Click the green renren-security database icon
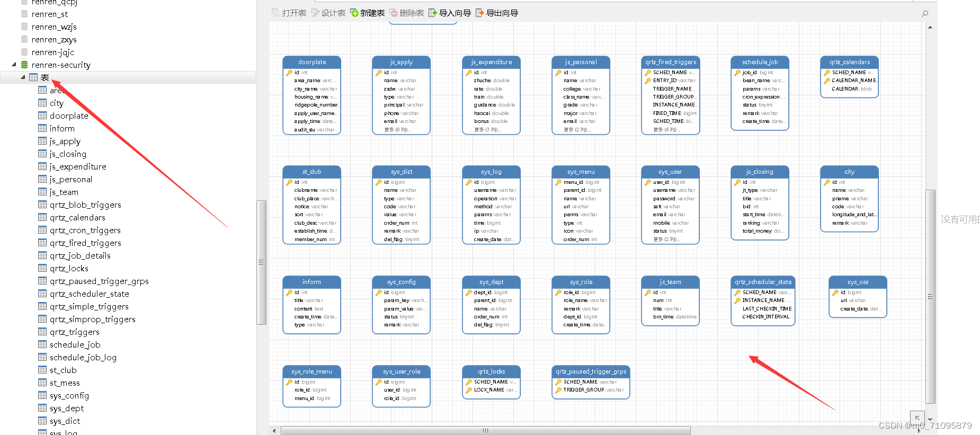This screenshot has height=435, width=980. pos(24,65)
